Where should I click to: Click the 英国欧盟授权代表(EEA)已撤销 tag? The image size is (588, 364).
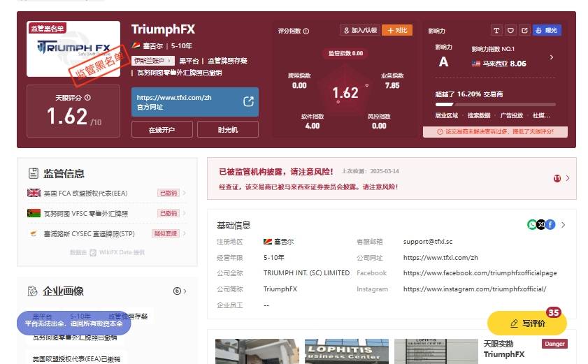76,358
